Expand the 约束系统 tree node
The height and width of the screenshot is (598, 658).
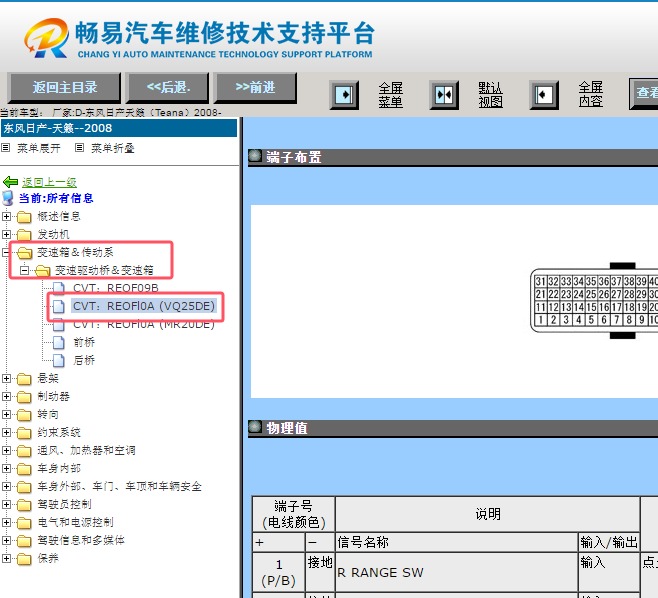click(6, 432)
